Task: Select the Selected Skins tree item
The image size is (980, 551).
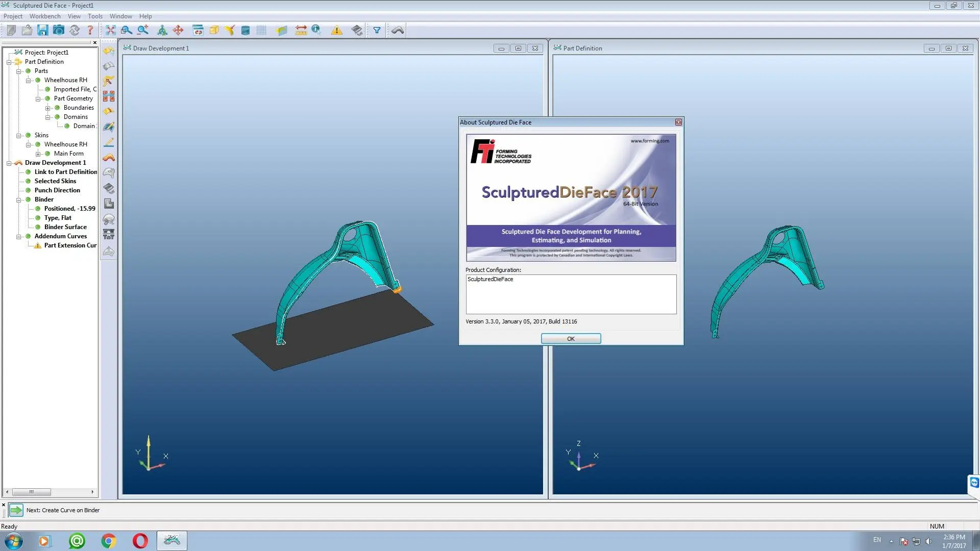Action: coord(55,181)
